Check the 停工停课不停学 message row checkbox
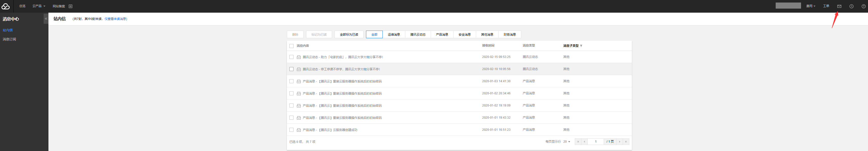 click(x=291, y=69)
